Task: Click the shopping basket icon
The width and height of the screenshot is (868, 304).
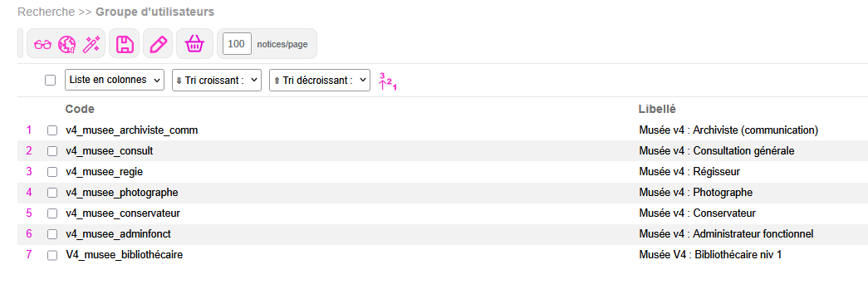Action: tap(194, 44)
